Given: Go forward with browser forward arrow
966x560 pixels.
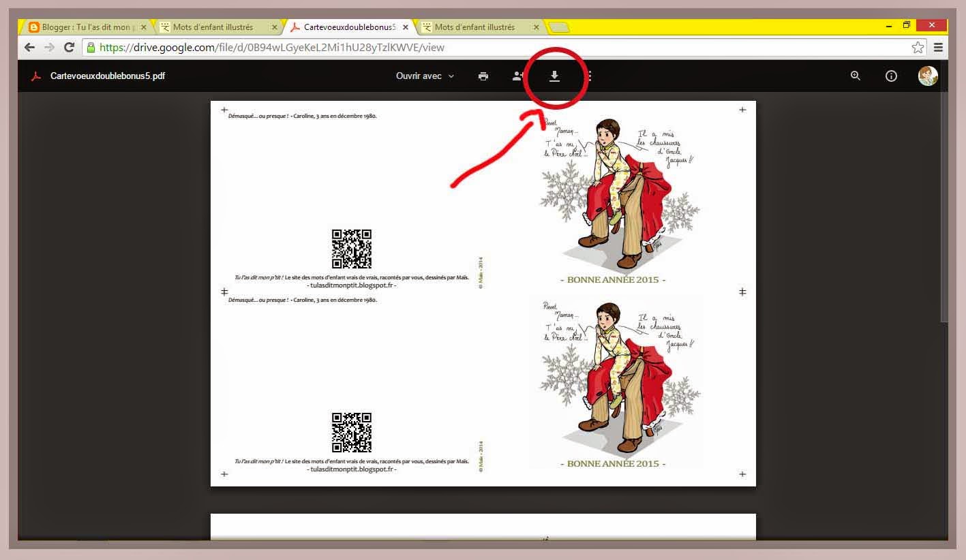Looking at the screenshot, I should tap(49, 47).
